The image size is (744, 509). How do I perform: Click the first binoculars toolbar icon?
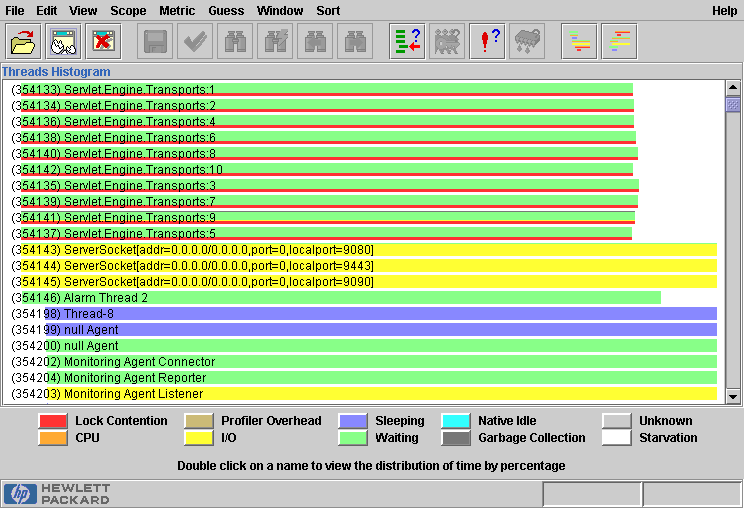pyautogui.click(x=235, y=42)
